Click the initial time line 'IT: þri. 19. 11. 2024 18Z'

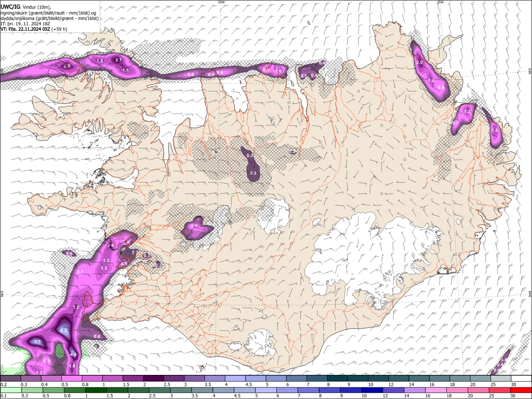point(26,24)
